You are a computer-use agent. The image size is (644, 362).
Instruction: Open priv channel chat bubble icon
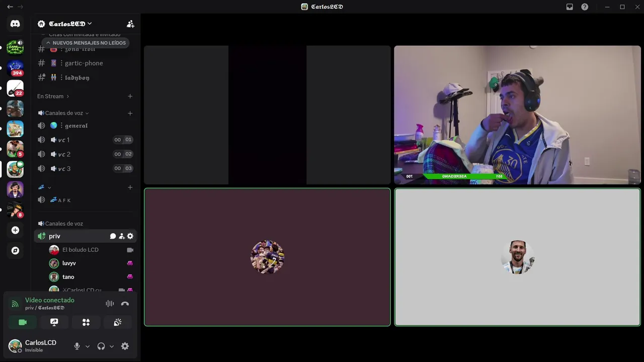point(113,236)
